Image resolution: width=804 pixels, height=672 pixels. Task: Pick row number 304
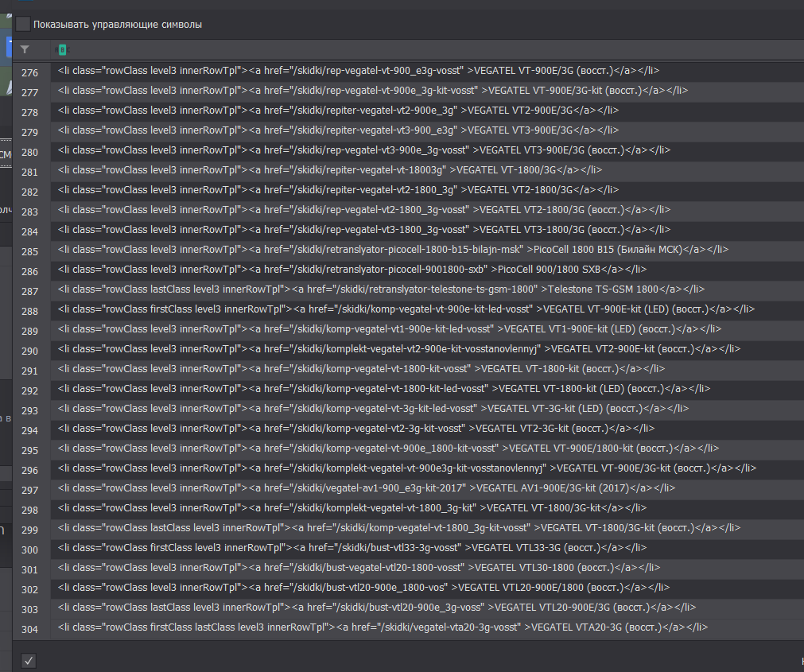point(31,630)
